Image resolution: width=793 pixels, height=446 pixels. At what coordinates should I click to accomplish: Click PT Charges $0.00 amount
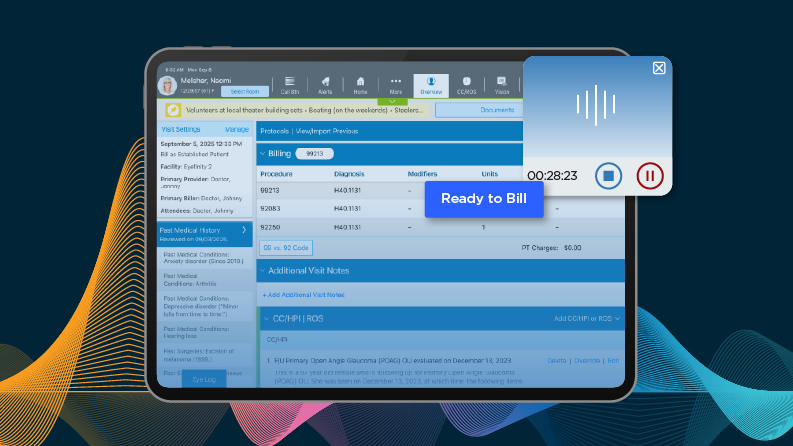[572, 248]
